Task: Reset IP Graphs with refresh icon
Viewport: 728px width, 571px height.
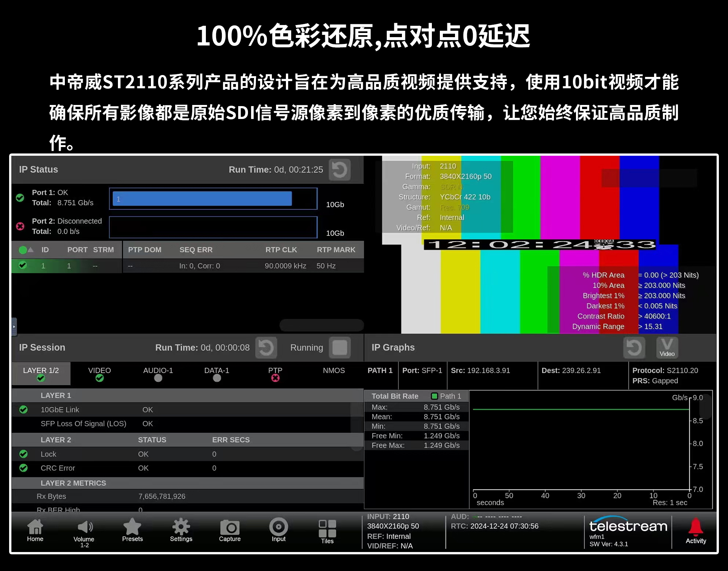Action: coord(634,347)
